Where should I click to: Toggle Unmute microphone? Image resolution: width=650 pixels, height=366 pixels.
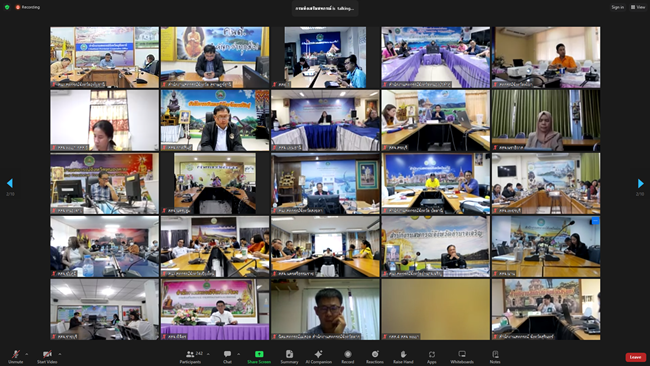tap(15, 357)
